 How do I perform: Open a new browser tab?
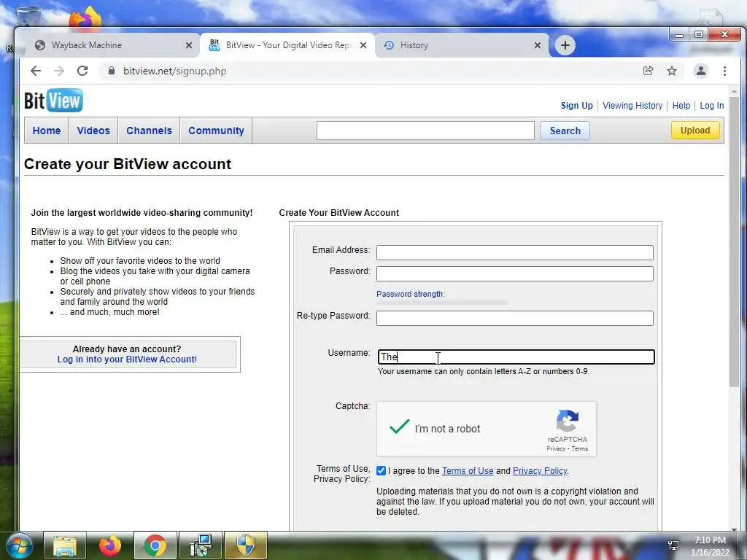(565, 45)
